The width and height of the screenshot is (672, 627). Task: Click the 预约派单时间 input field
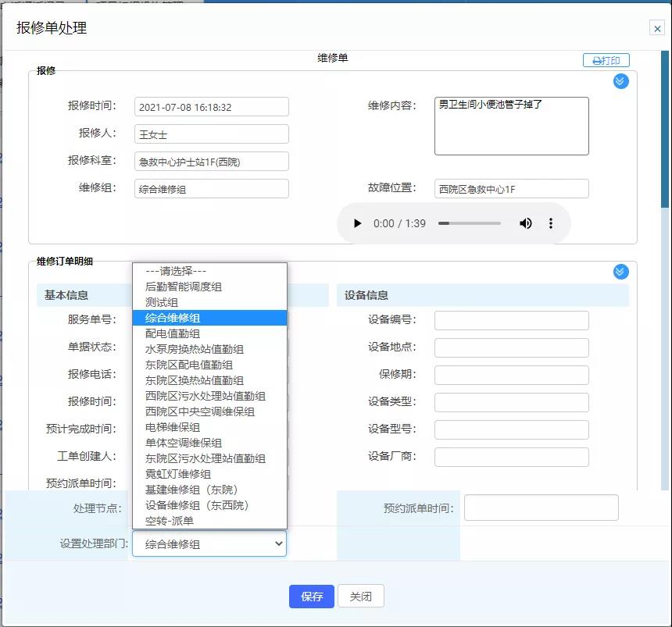point(541,508)
